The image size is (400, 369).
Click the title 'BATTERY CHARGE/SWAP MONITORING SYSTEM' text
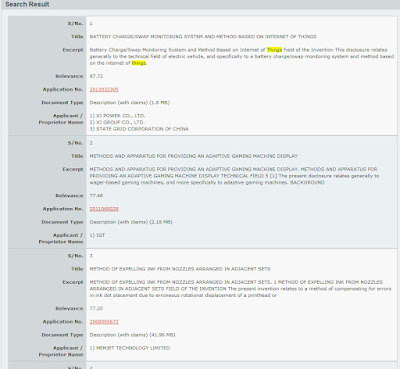203,37
